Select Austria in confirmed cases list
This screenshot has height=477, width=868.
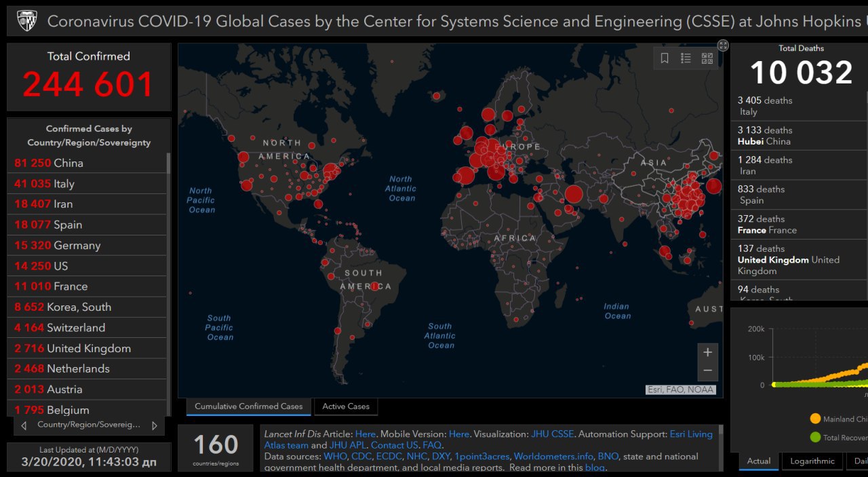(x=87, y=389)
